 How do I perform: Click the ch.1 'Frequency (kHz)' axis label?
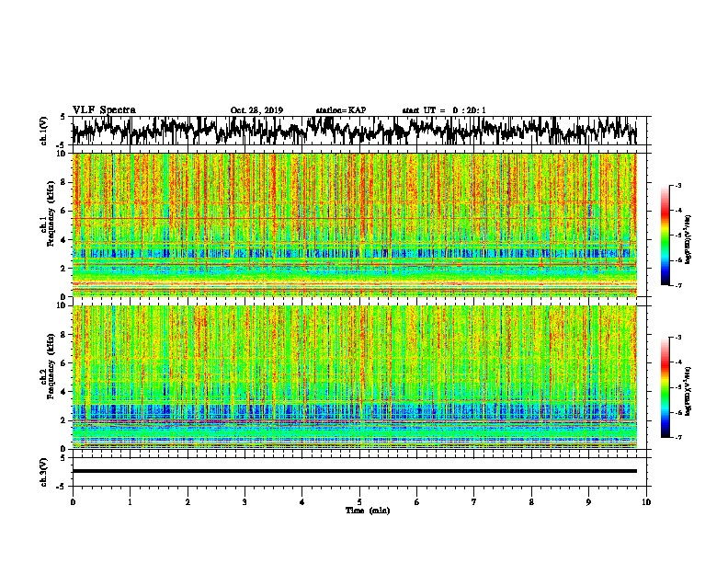[x=50, y=213]
